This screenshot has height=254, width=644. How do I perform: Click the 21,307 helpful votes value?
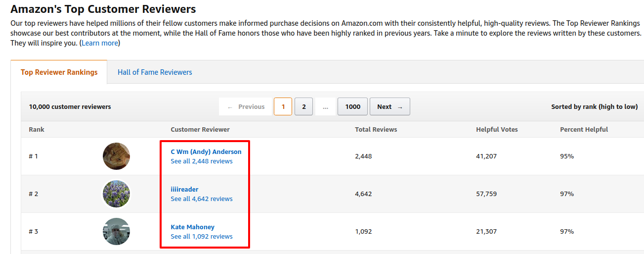click(x=486, y=232)
